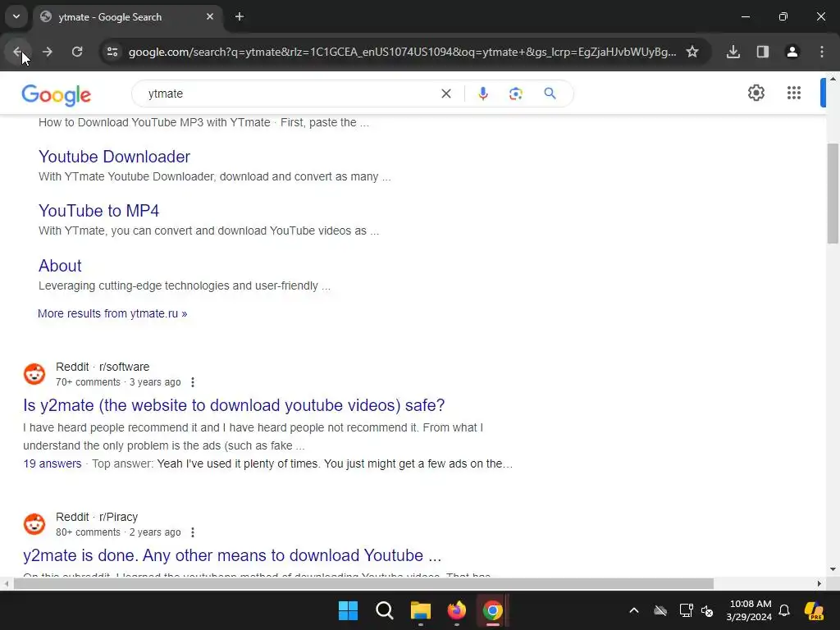Search by image with Lens icon
This screenshot has width=840, height=630.
click(x=515, y=94)
